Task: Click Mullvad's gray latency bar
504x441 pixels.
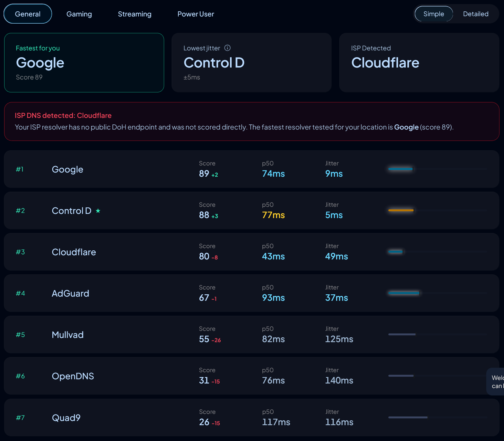Action: click(x=402, y=334)
